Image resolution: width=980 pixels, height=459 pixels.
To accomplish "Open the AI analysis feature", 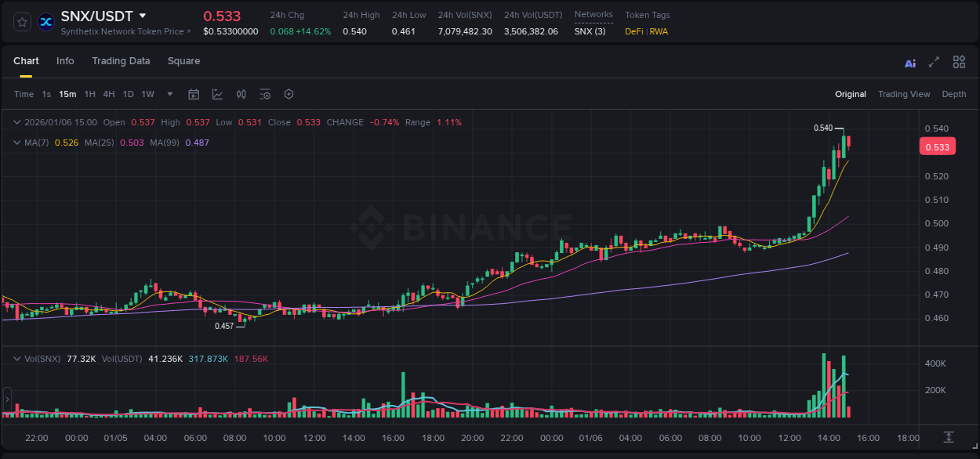I will (909, 62).
